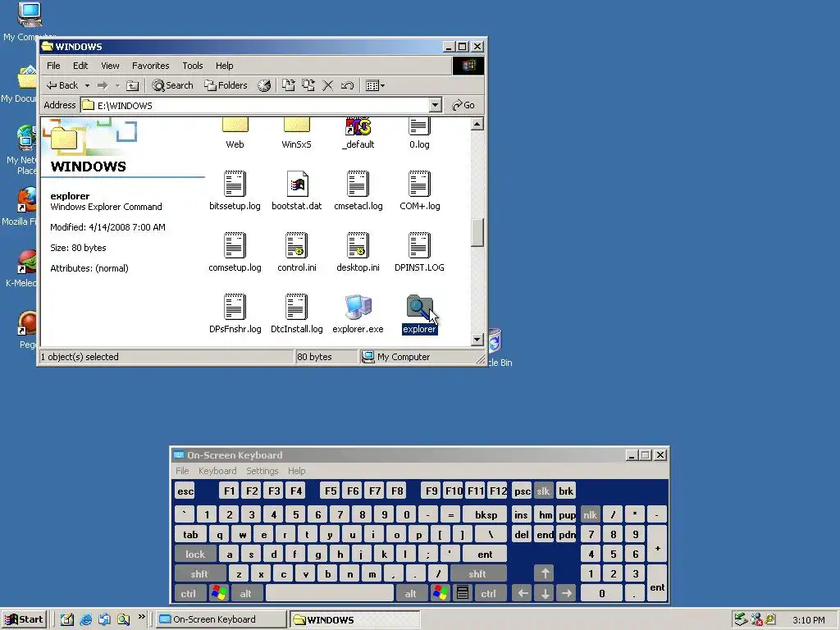Select the cmsetacl.log file

pos(358,190)
